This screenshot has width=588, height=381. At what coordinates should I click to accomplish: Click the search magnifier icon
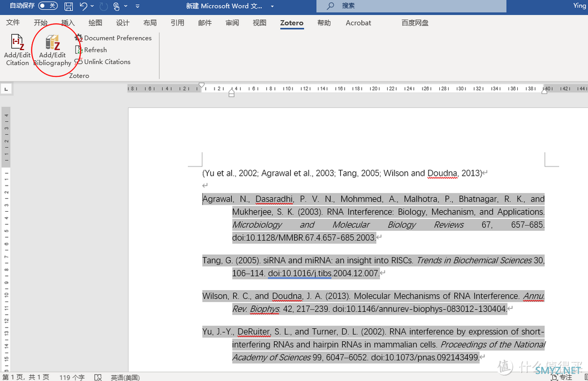tap(330, 6)
